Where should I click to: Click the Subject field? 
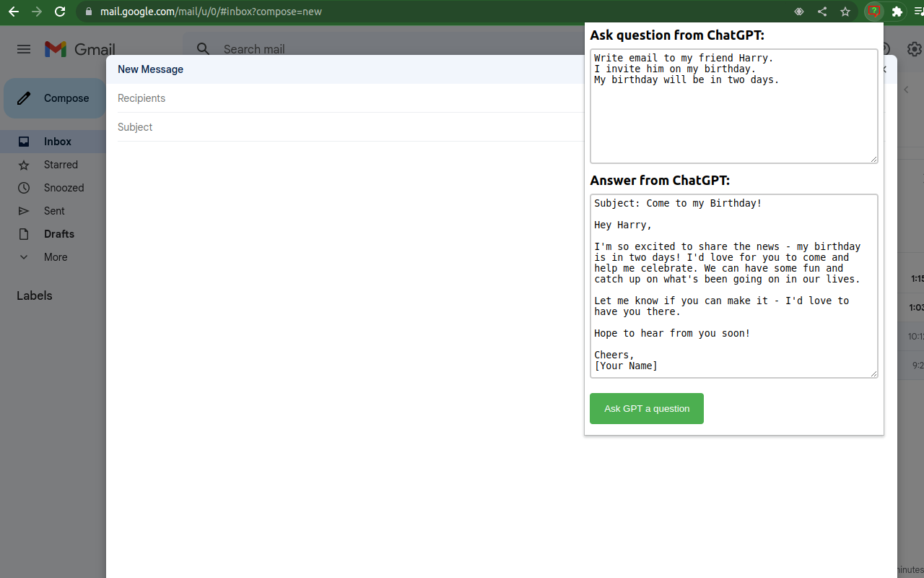350,127
